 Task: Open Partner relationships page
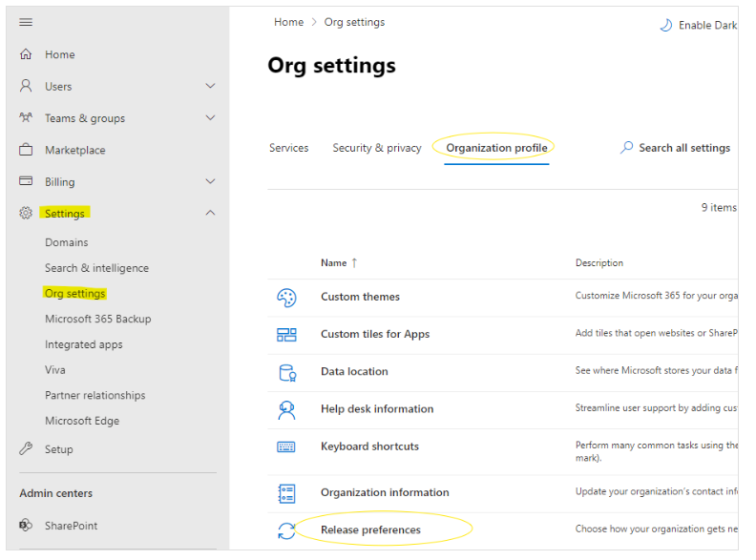95,395
